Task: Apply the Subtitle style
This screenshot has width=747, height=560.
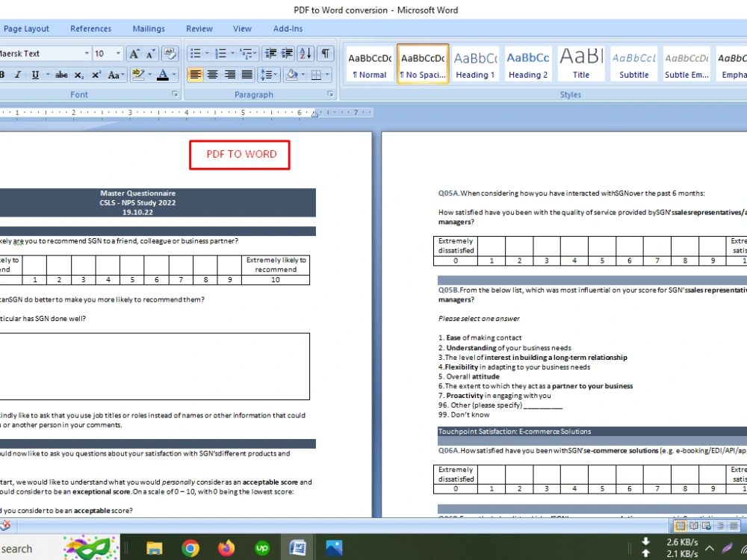Action: point(633,64)
